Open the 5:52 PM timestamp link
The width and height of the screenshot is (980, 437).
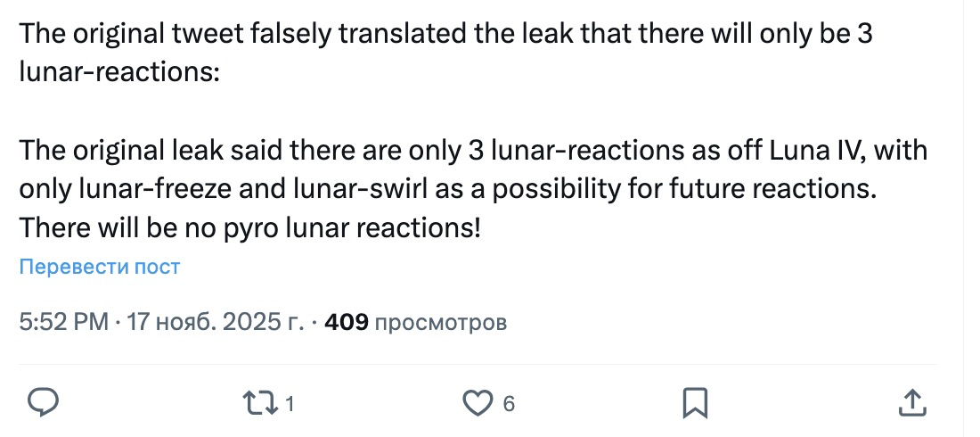coord(63,321)
